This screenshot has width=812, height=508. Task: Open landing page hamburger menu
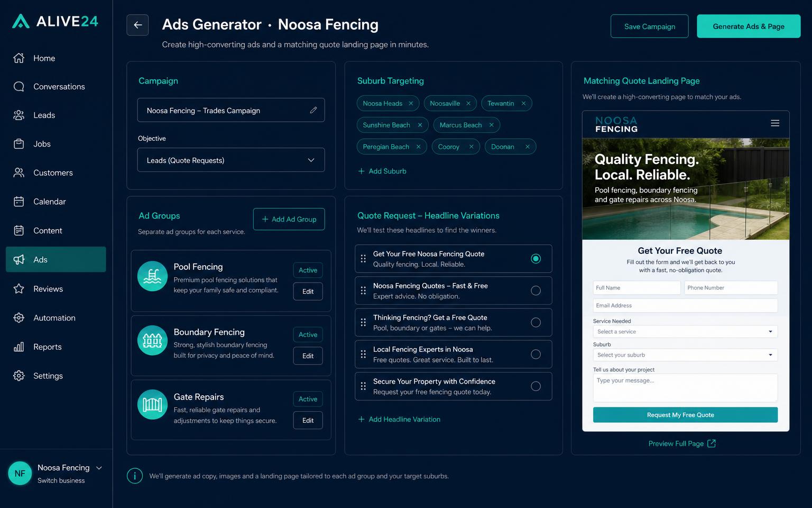pos(775,123)
